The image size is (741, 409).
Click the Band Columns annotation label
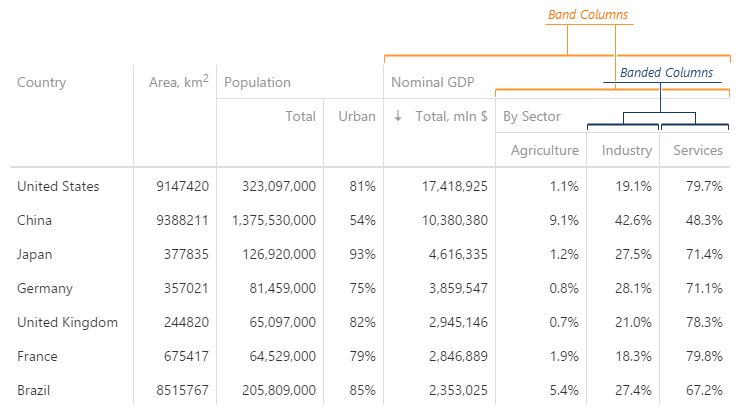point(588,16)
